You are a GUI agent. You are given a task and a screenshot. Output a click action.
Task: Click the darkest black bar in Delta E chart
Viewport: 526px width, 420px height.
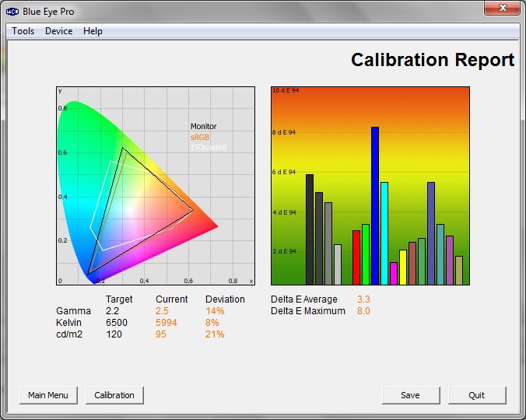310,229
